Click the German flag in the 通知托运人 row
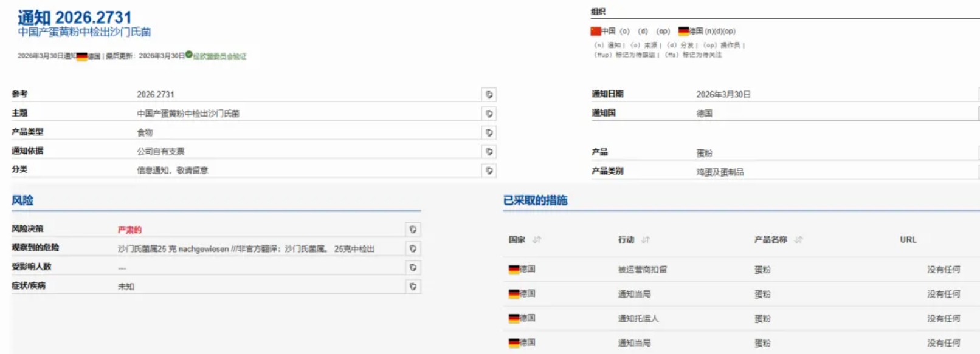This screenshot has width=980, height=354. click(514, 318)
